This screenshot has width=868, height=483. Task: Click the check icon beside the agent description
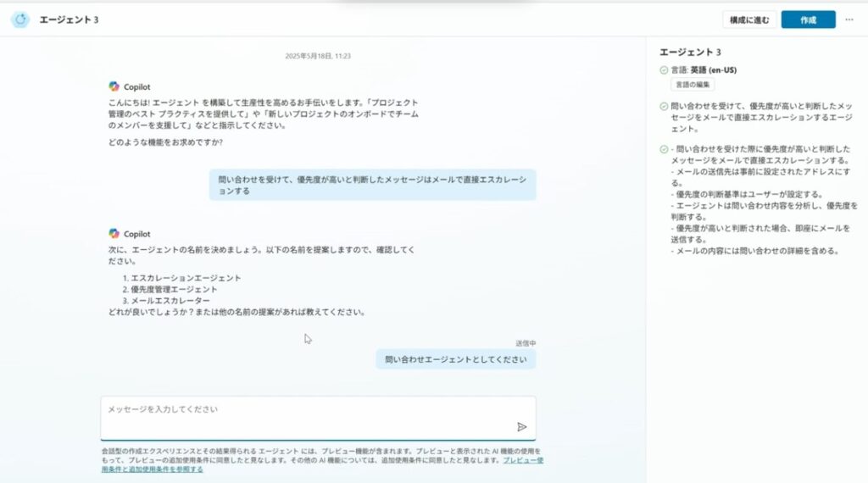pos(664,107)
